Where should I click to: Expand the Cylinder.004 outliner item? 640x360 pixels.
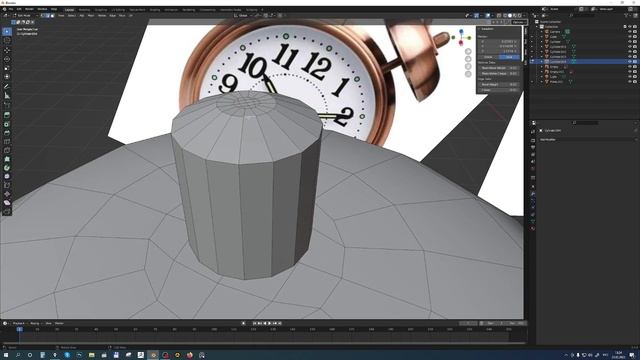(x=542, y=62)
